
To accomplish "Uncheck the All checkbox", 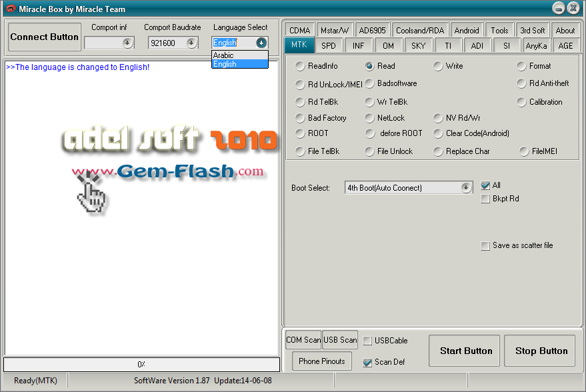I will [485, 185].
